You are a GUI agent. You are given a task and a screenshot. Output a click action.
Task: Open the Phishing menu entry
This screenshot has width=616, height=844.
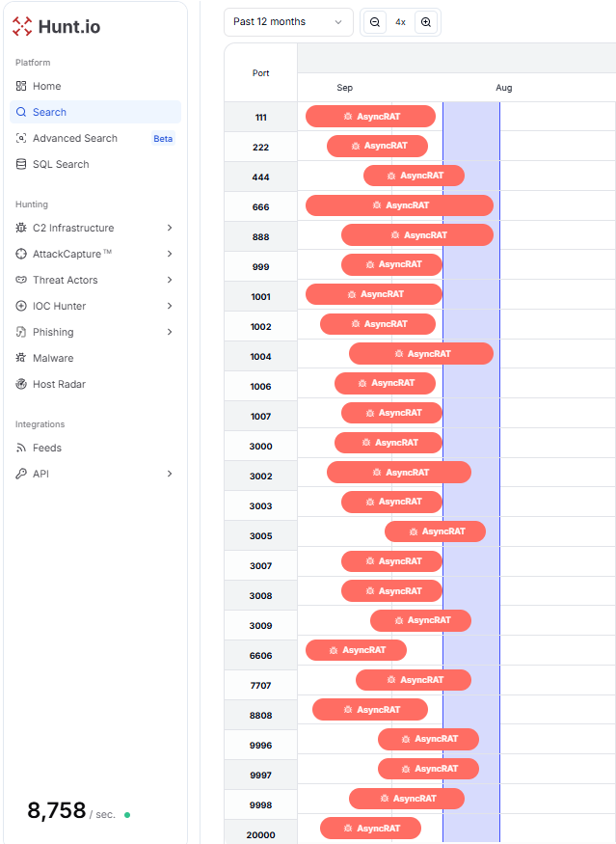(x=95, y=332)
